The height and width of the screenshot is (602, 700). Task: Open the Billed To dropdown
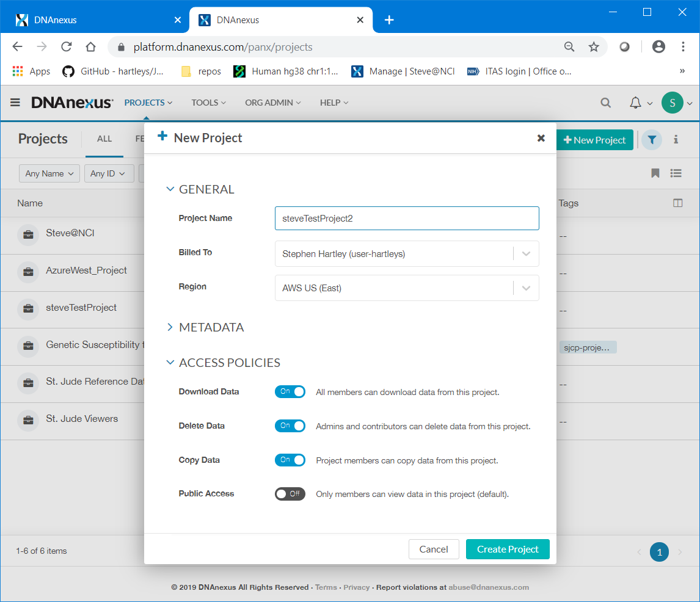pyautogui.click(x=407, y=254)
